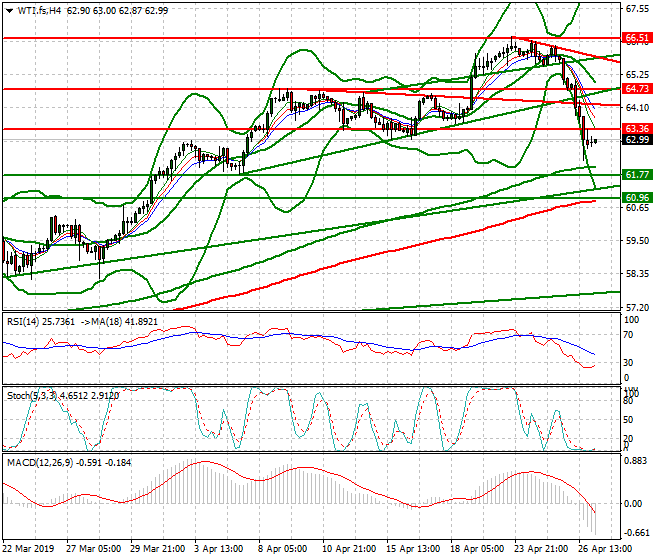Viewport: 660px width, 560px height.
Task: Click the RSI scale value 70
Action: point(628,335)
